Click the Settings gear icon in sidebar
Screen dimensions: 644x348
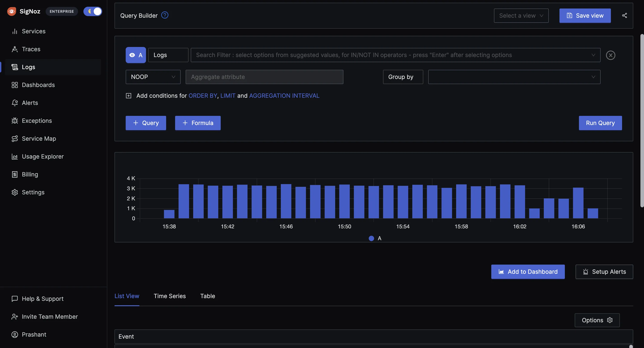tap(15, 192)
